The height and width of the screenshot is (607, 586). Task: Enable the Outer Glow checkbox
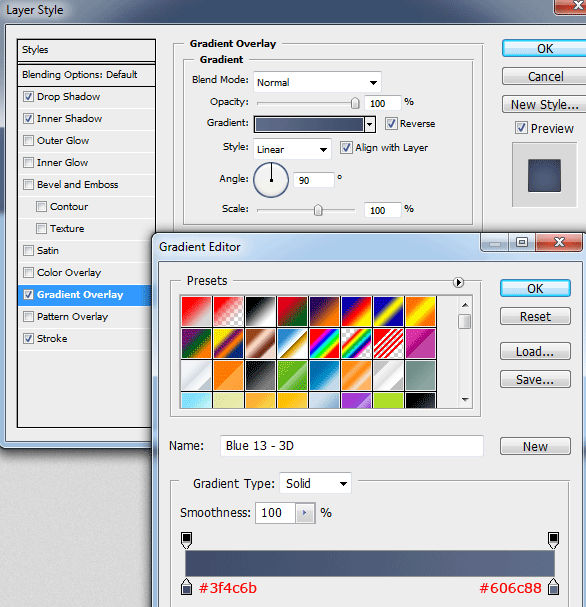click(28, 141)
